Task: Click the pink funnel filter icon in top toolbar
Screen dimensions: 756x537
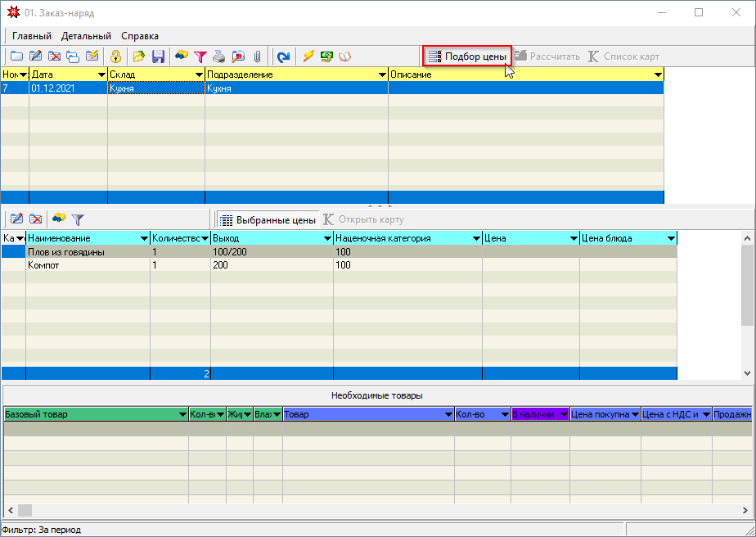Action: [x=200, y=56]
